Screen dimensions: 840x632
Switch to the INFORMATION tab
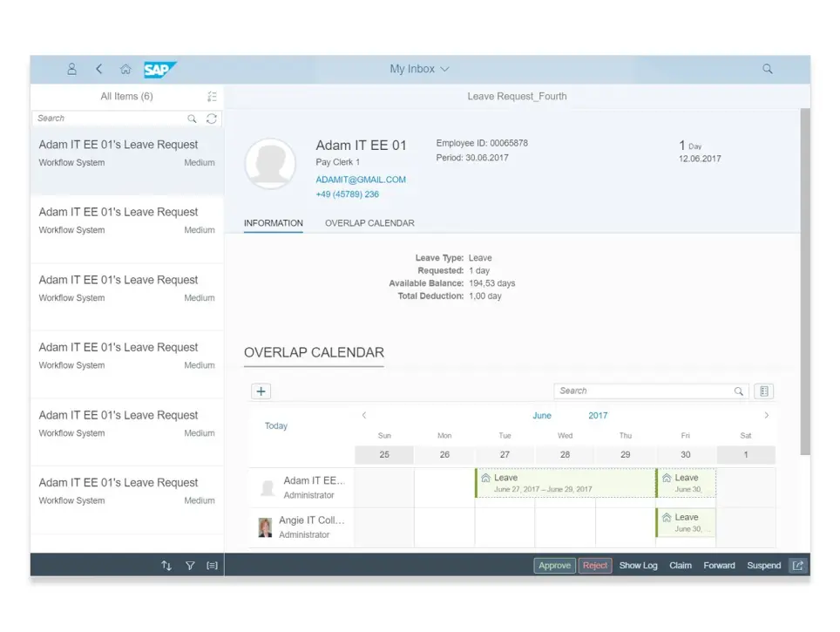274,223
